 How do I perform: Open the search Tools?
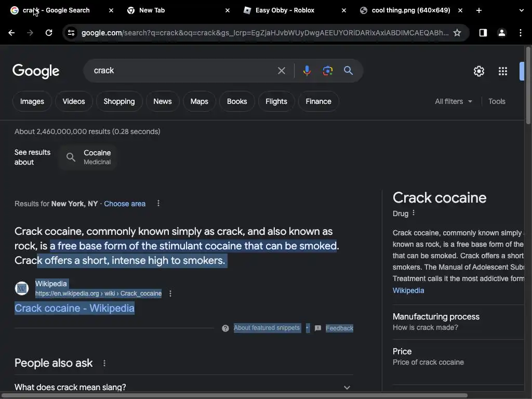tap(497, 101)
